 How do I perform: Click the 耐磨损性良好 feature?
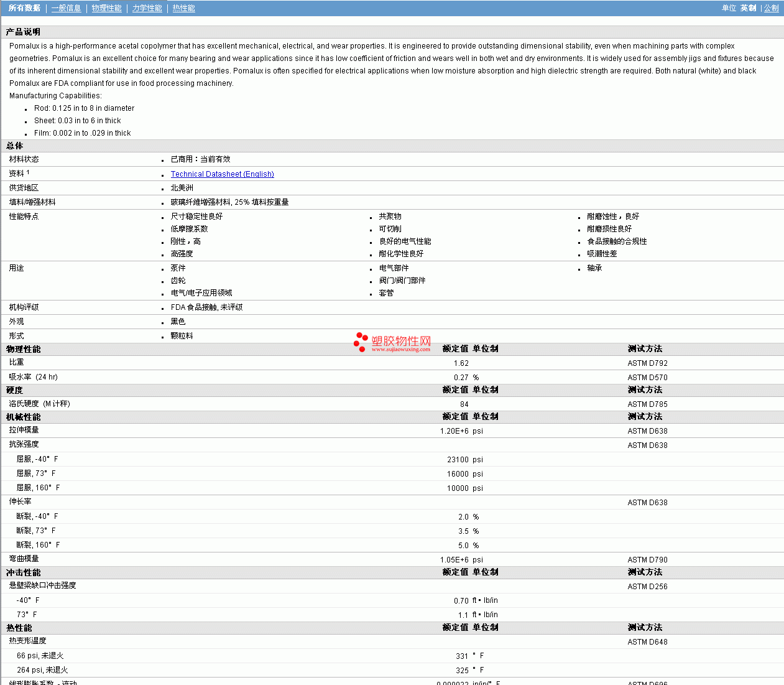[610, 229]
